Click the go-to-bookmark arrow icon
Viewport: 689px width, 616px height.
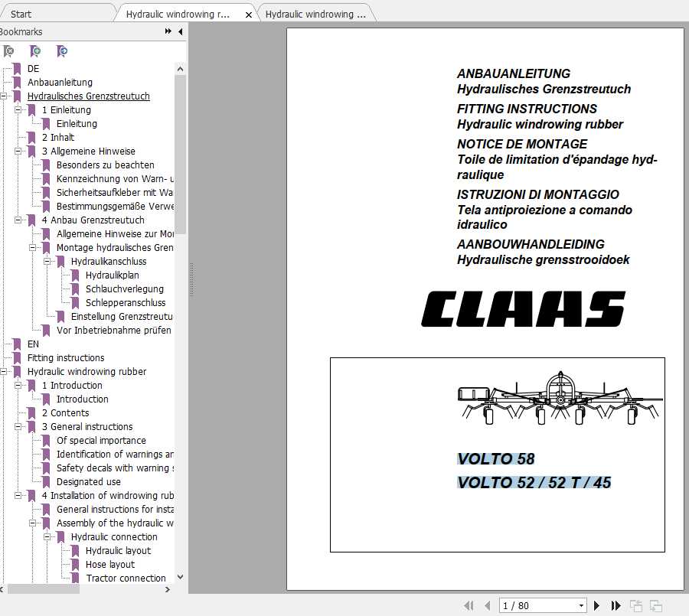click(61, 51)
